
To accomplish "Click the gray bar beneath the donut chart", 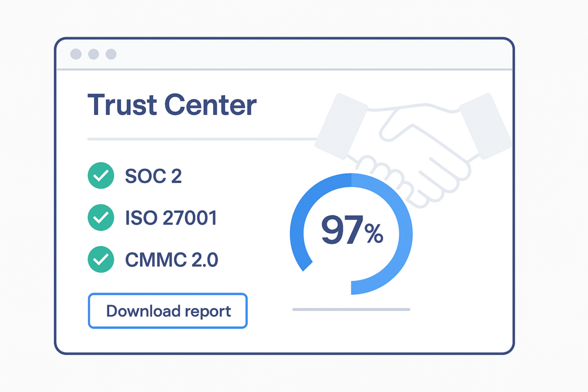I will click(x=351, y=309).
